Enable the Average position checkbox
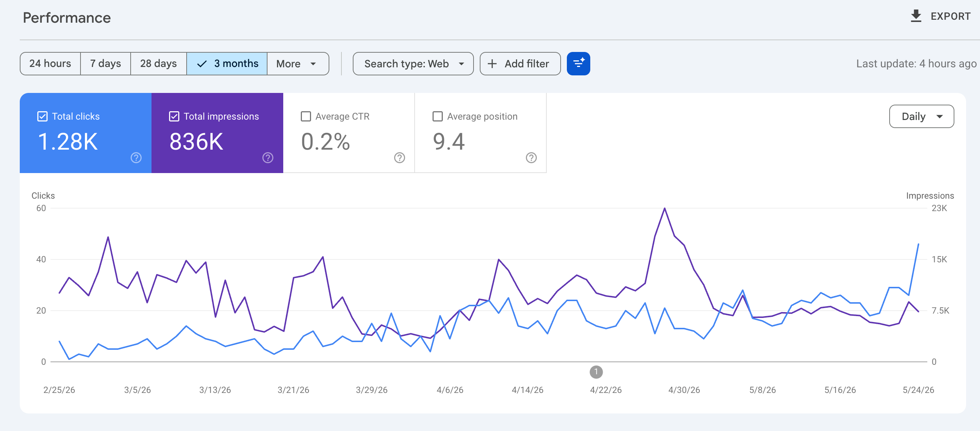The image size is (980, 431). pos(438,116)
